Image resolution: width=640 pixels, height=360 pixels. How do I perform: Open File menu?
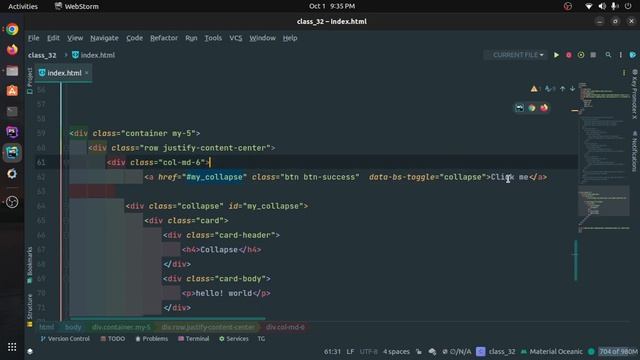click(33, 38)
